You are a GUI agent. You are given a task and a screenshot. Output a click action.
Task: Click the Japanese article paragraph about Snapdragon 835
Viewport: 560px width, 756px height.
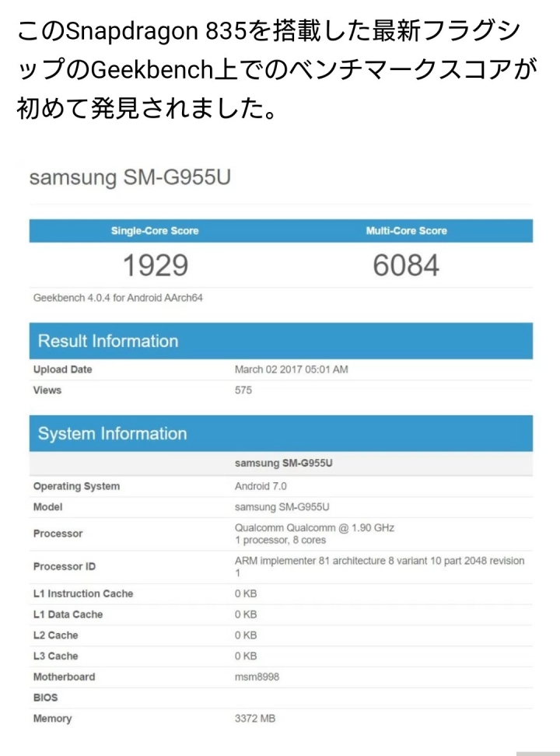click(278, 69)
